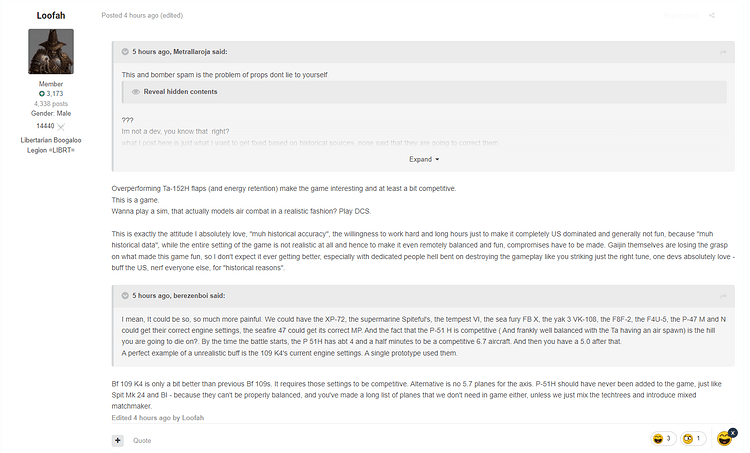Click the laughing reaction count of 3
750x453 pixels.
(663, 439)
